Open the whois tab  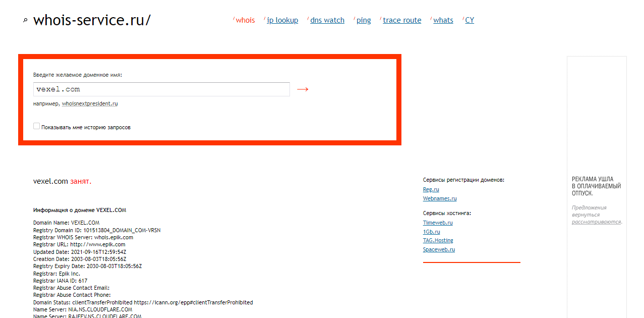245,20
